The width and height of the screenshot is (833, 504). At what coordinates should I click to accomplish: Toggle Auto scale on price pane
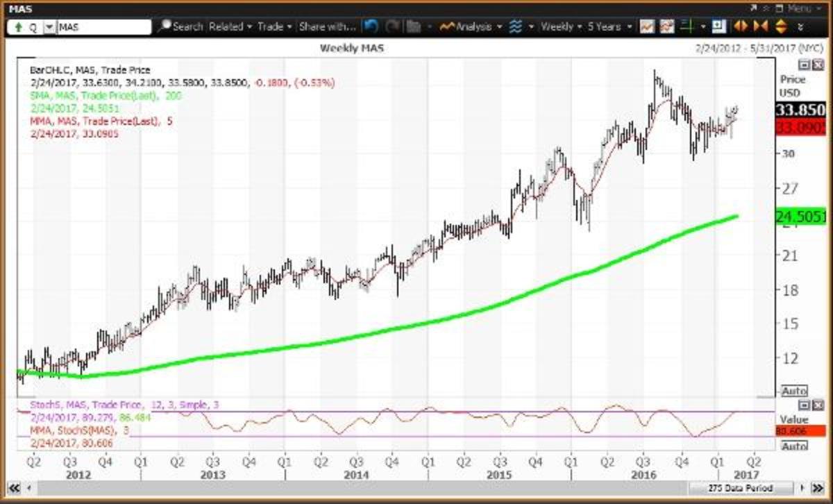[x=793, y=392]
